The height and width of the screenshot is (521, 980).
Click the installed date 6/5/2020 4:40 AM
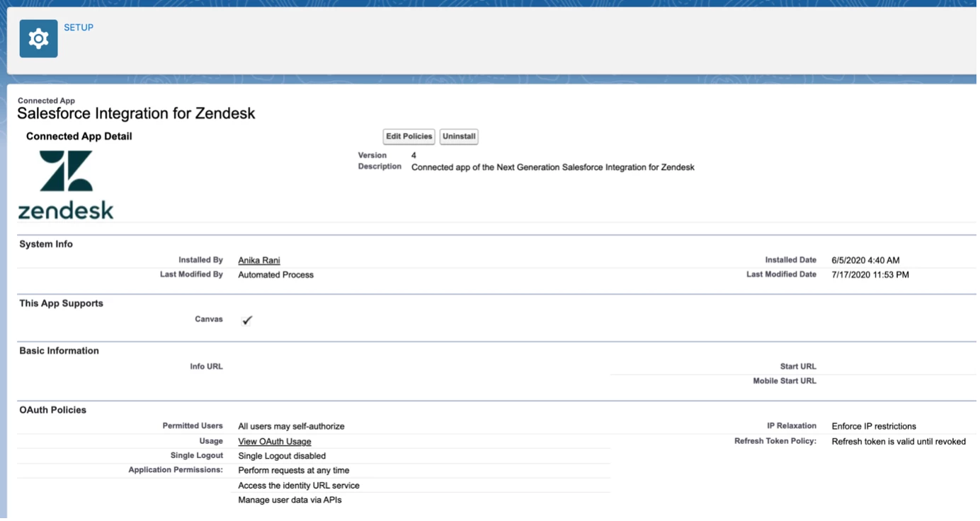point(865,260)
